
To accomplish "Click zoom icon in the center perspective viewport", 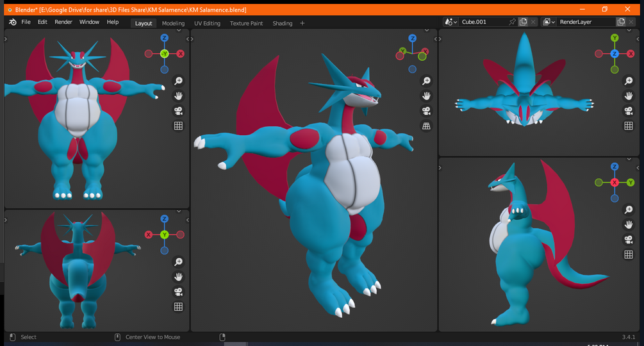I will pos(426,81).
